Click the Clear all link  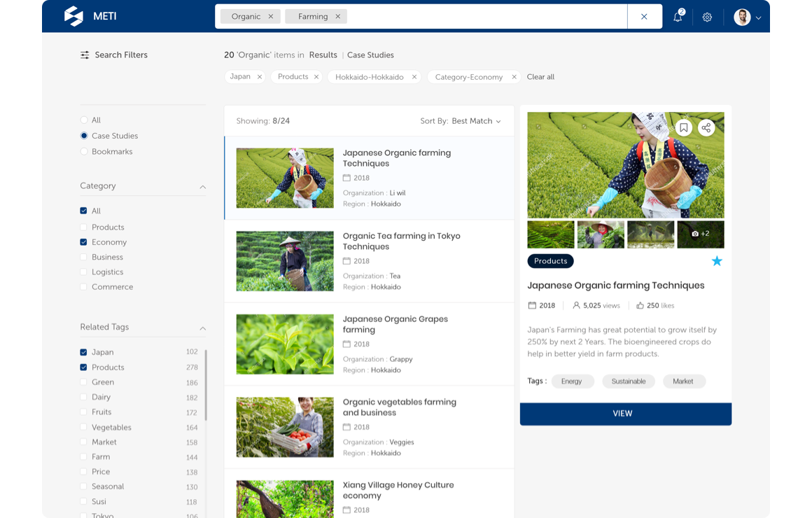540,77
